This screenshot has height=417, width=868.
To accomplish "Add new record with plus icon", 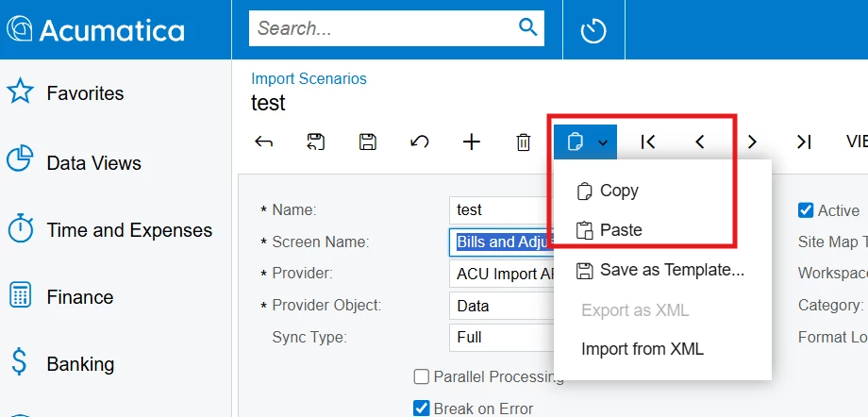I will (x=471, y=142).
